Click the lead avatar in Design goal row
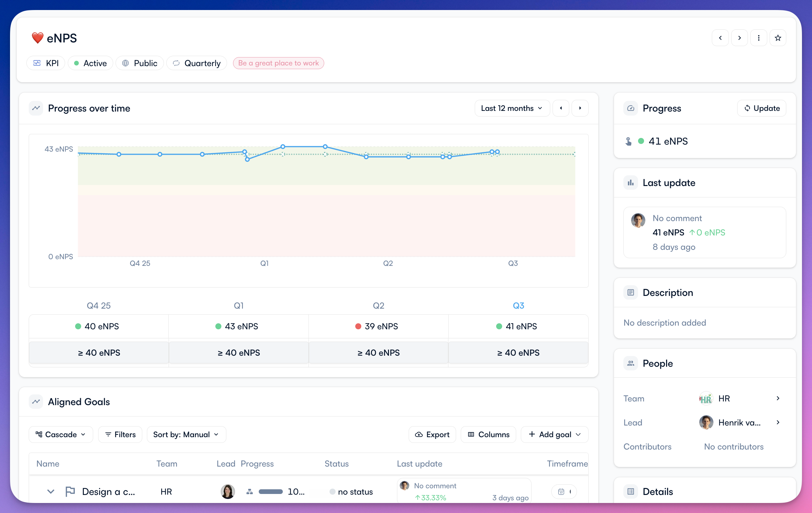 228,491
